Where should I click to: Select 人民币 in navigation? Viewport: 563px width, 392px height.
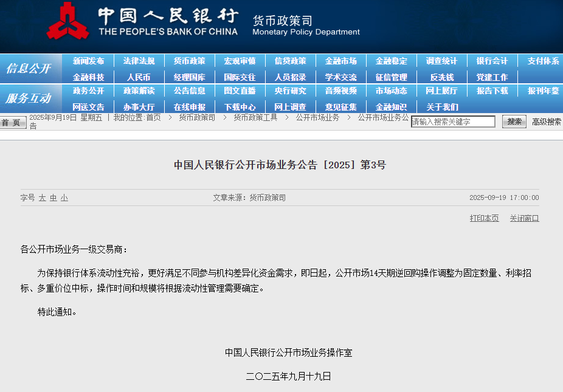click(139, 77)
